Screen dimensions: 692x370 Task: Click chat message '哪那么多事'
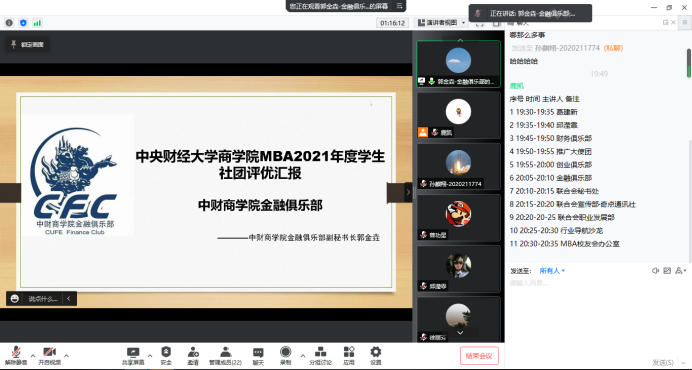click(527, 35)
